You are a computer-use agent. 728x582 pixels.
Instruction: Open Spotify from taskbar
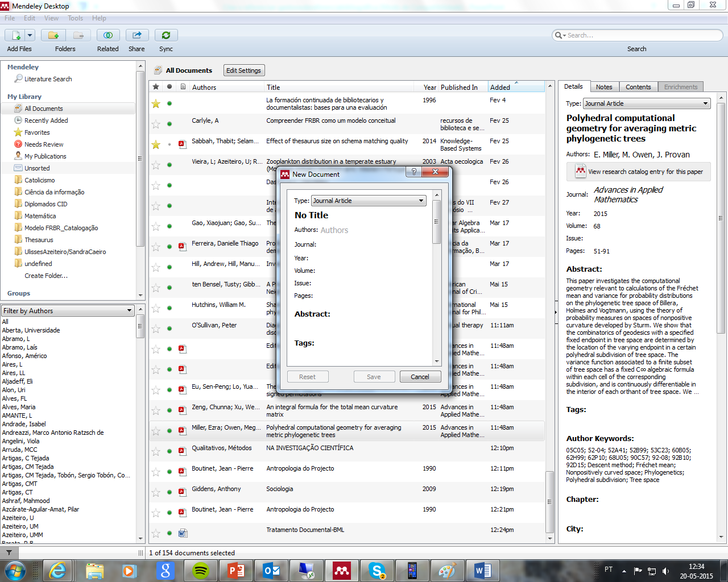pyautogui.click(x=201, y=571)
